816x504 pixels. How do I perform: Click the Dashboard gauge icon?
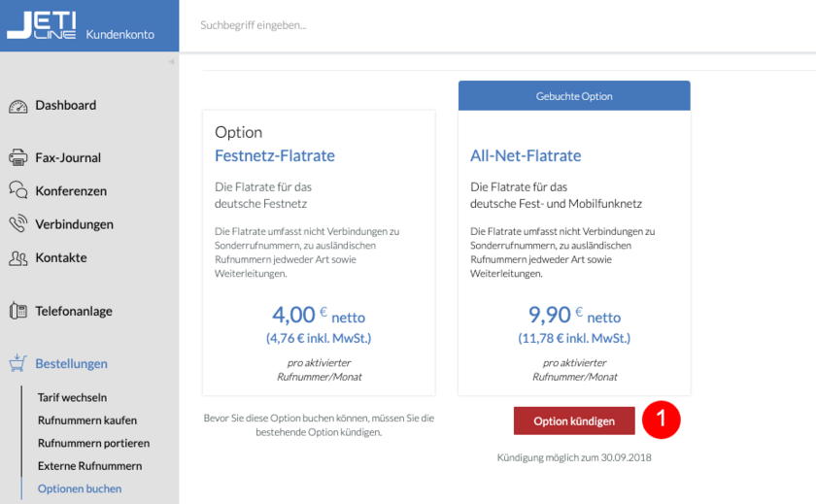point(18,107)
